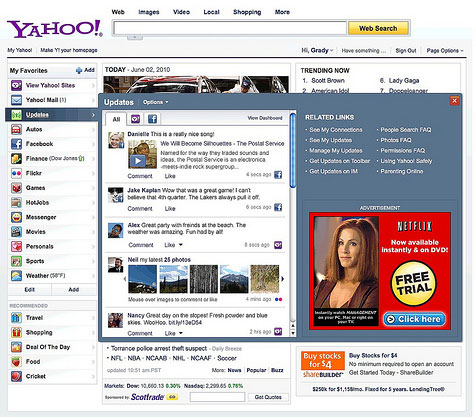Switch to the Facebook tab in Updates

[x=152, y=119]
